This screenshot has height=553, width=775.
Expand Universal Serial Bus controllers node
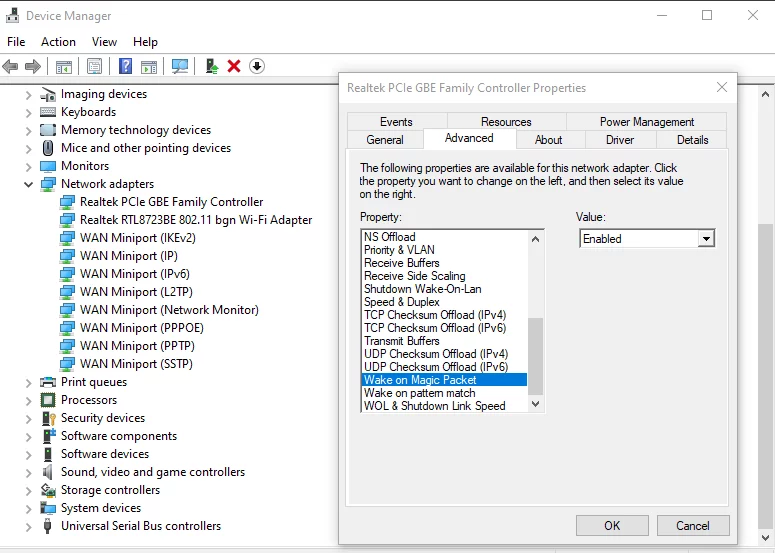(29, 526)
